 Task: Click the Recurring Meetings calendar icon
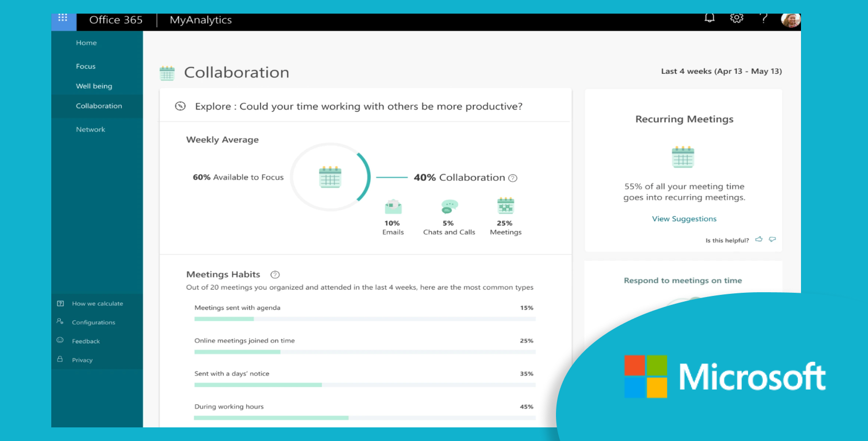683,157
